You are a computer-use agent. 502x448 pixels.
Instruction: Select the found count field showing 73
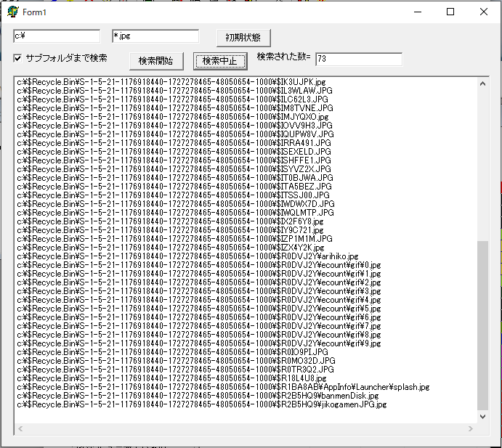coord(357,59)
